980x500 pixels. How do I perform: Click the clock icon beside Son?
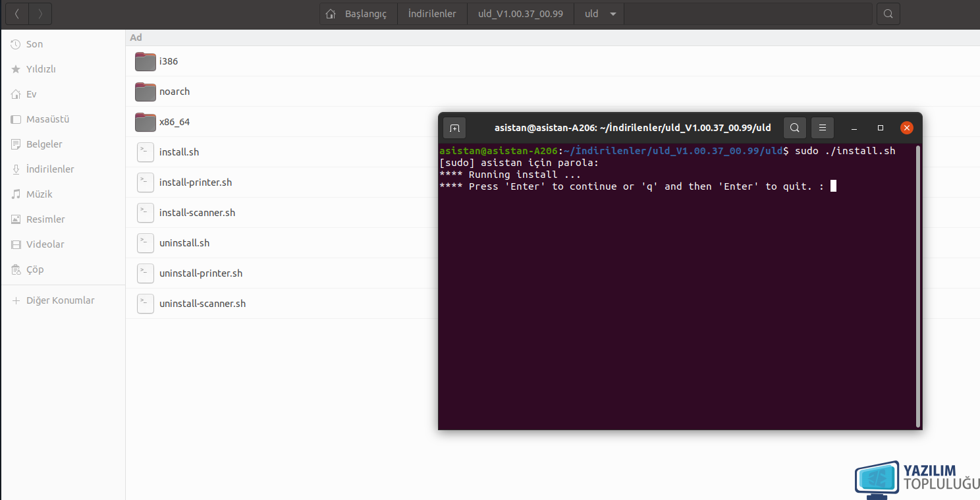[x=16, y=44]
